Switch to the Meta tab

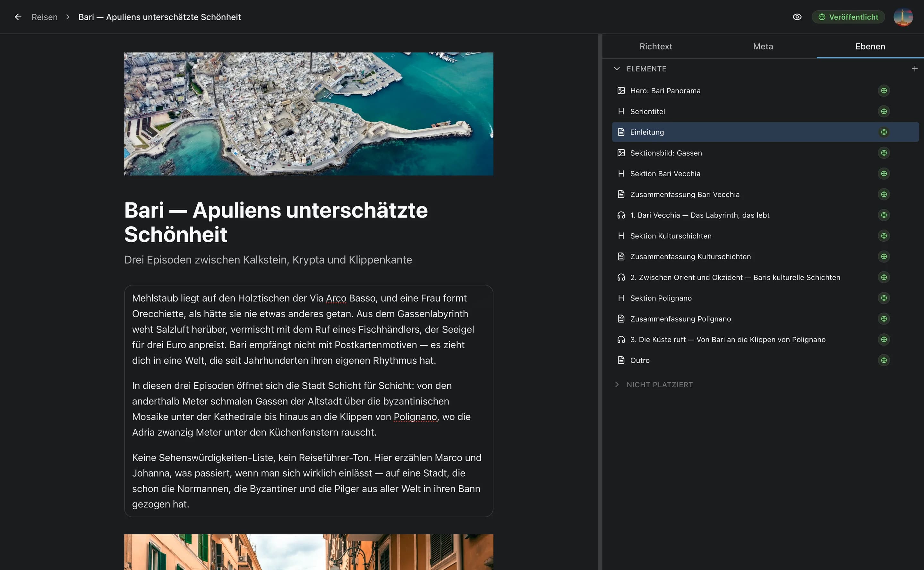(763, 46)
